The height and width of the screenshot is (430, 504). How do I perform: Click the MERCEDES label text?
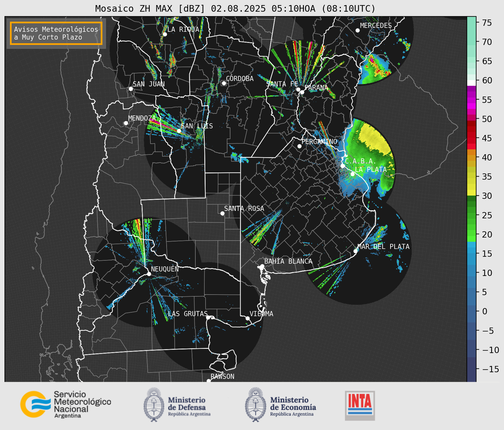[x=376, y=26]
